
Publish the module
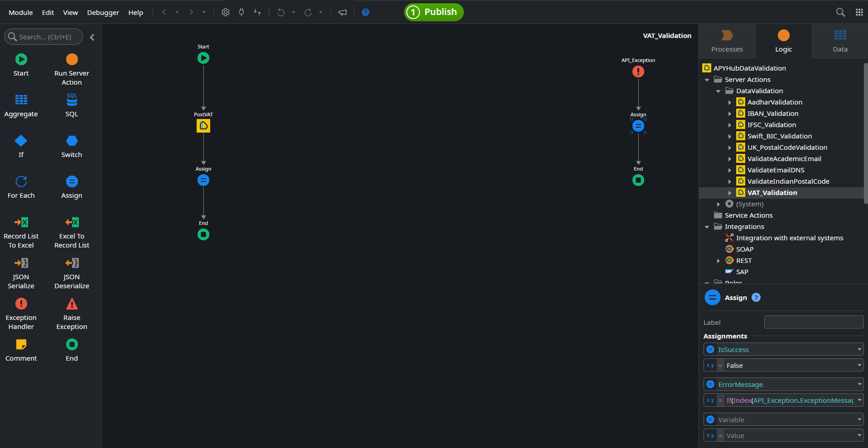[x=434, y=12]
